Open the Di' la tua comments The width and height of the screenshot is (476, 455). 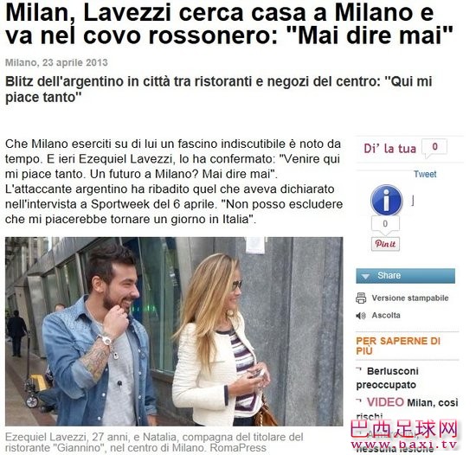tap(389, 149)
